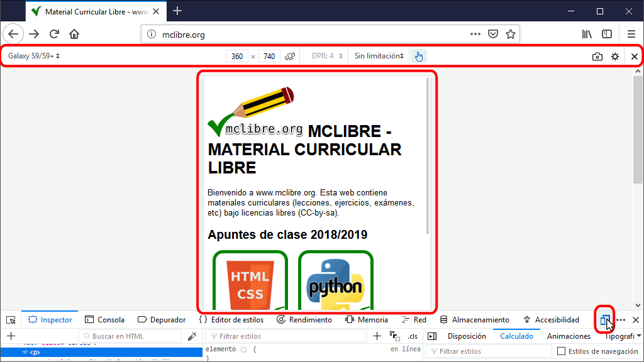Open the Galaxy S9/S9+ device selector
The height and width of the screenshot is (362, 644).
tap(34, 56)
